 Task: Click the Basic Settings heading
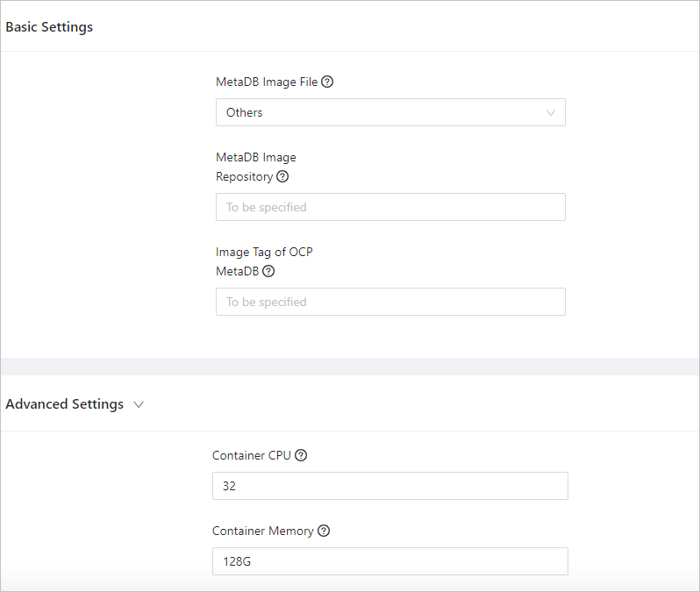point(49,27)
